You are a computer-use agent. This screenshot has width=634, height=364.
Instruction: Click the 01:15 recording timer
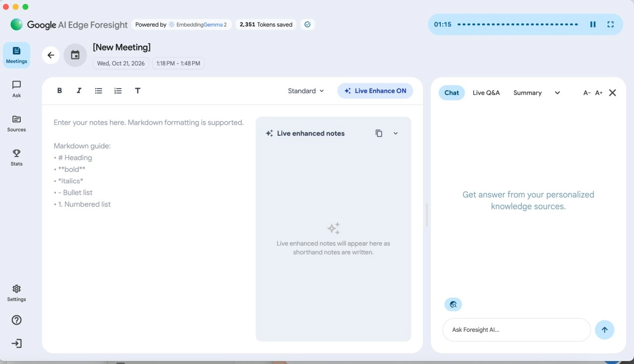[x=443, y=24]
